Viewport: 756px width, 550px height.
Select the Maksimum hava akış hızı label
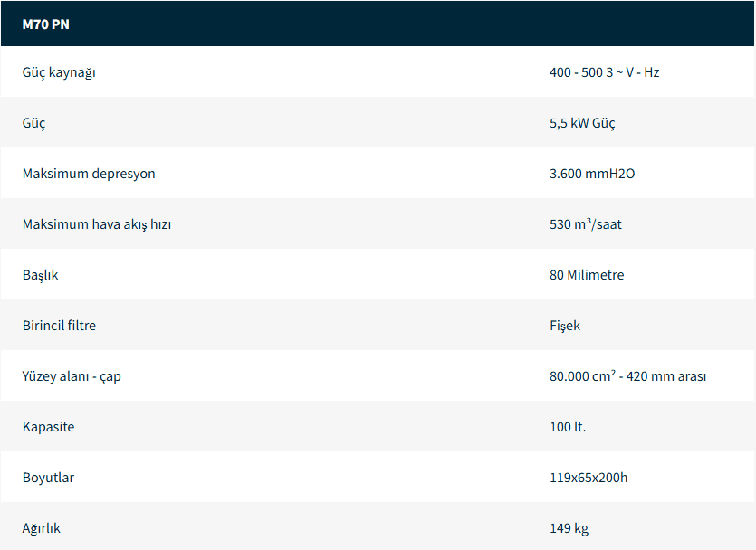(x=97, y=224)
